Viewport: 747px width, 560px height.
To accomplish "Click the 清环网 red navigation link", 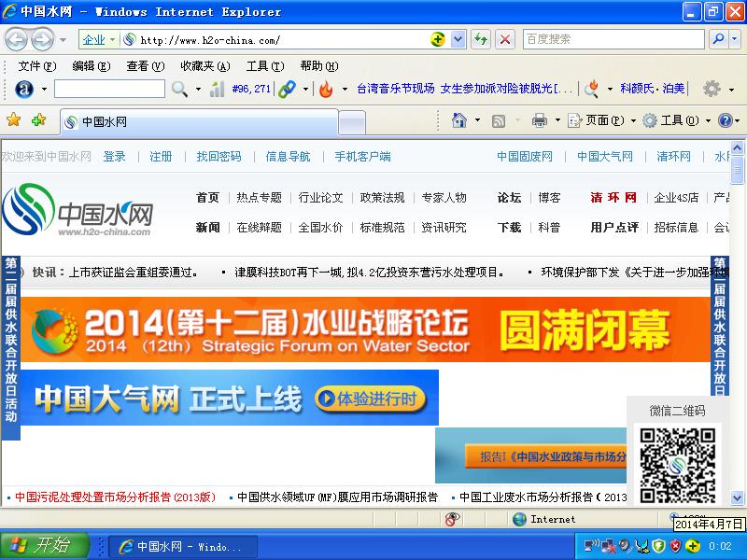I will (x=613, y=198).
